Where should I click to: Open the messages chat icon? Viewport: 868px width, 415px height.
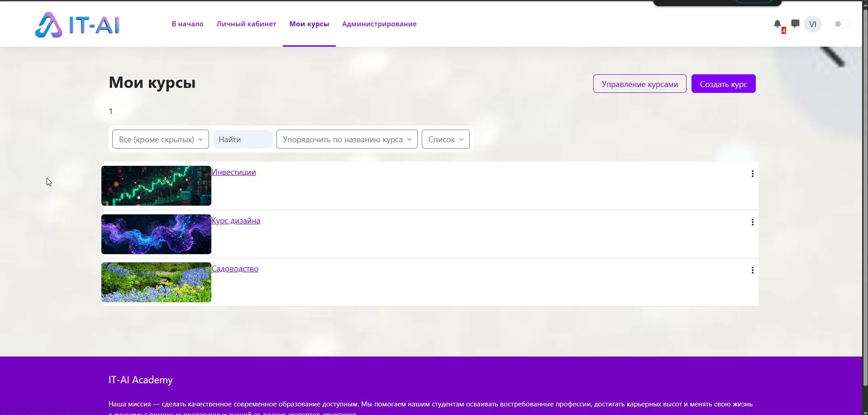[795, 24]
